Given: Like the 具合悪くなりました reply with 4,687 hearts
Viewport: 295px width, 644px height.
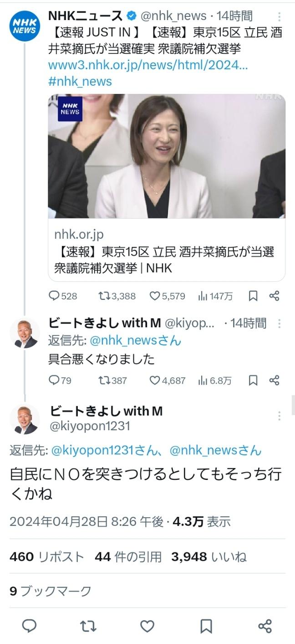Looking at the screenshot, I should point(168,380).
